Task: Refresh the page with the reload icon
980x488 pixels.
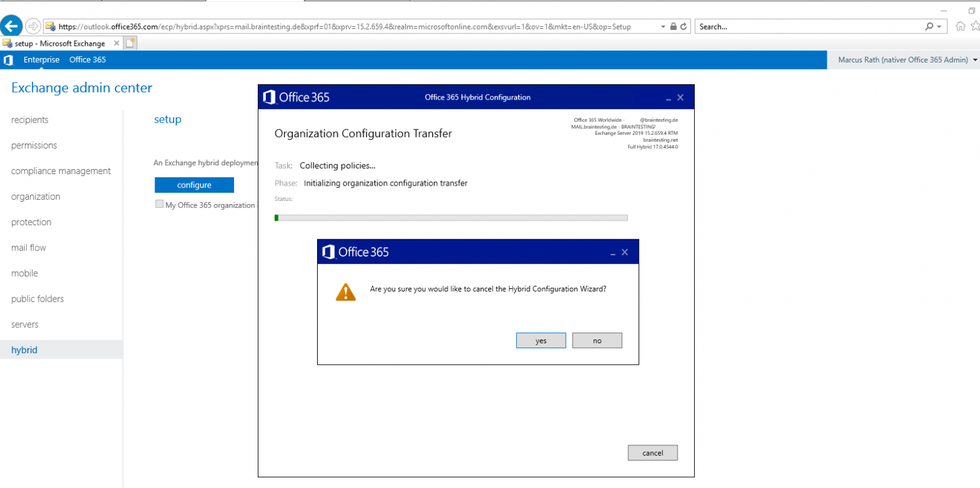Action: [x=682, y=26]
